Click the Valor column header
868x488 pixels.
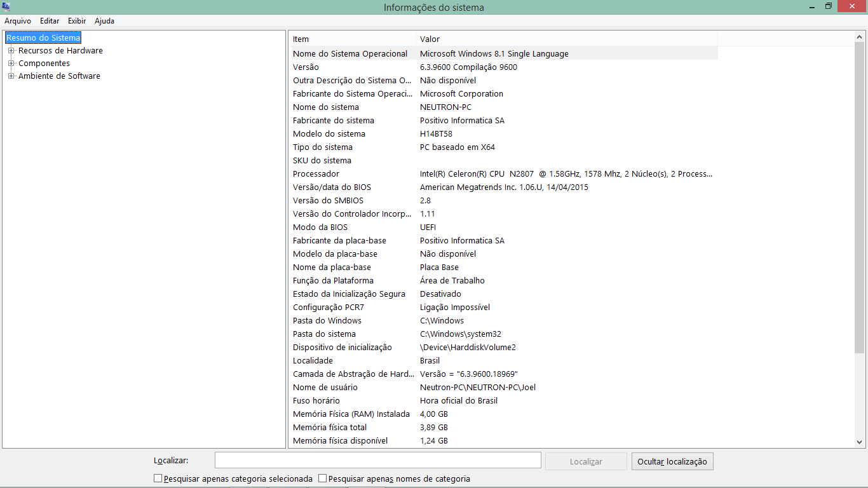pyautogui.click(x=567, y=39)
